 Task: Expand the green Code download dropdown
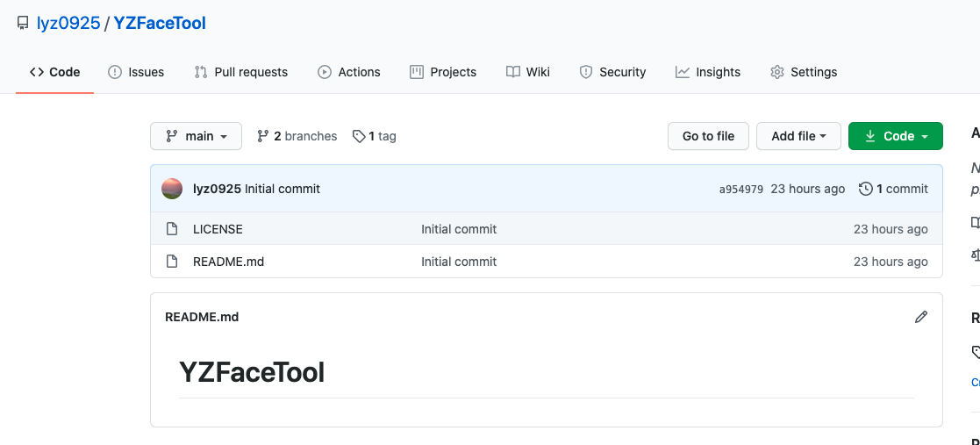pyautogui.click(x=895, y=136)
